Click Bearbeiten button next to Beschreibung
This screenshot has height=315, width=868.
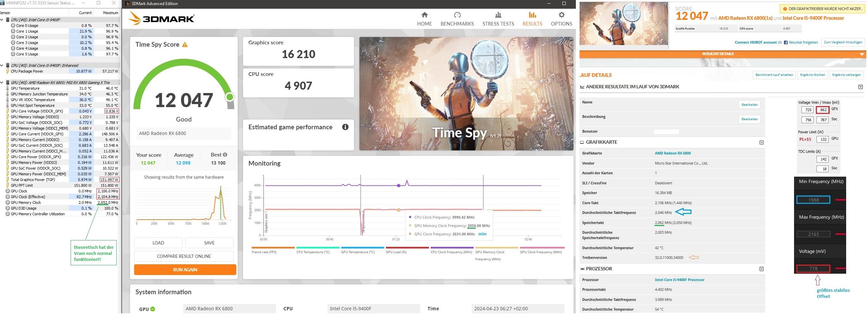point(749,119)
